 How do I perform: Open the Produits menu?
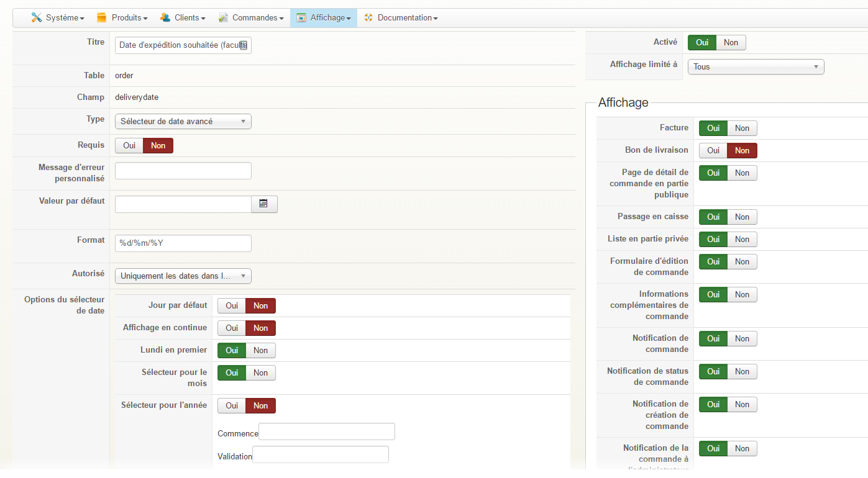click(x=122, y=17)
